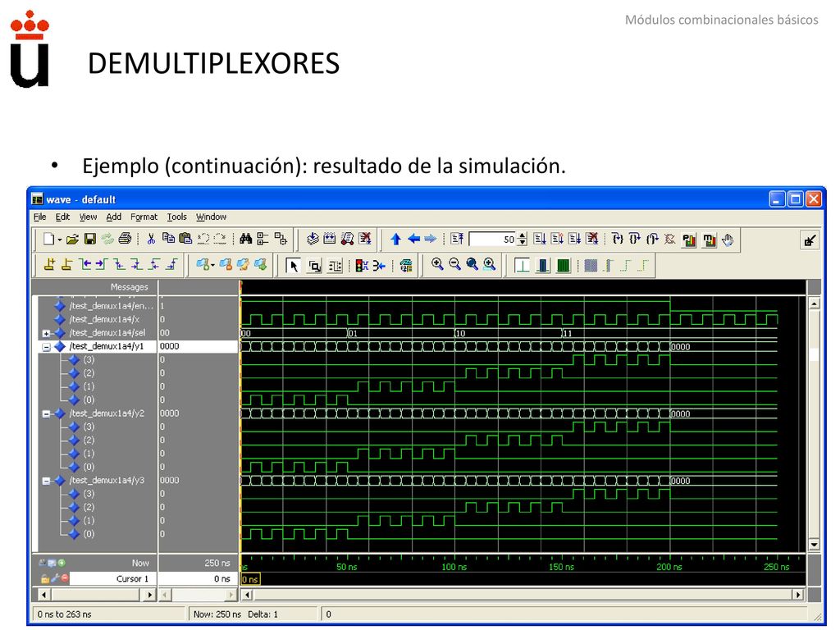840x630 pixels.
Task: Click the Insert Cursor icon
Action: [49, 265]
